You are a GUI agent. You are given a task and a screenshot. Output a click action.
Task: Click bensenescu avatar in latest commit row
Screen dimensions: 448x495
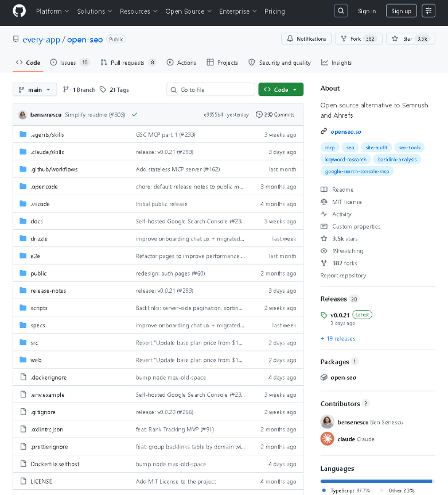(x=23, y=115)
